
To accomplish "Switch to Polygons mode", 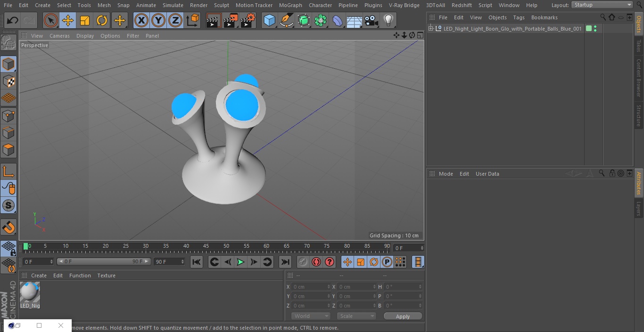I will (8, 150).
